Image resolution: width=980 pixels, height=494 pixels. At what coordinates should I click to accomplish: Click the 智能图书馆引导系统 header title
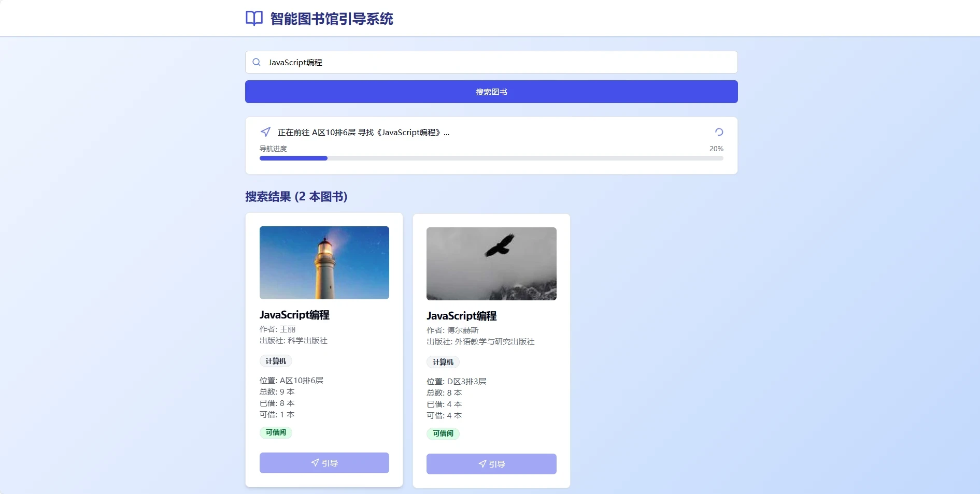[x=332, y=19]
